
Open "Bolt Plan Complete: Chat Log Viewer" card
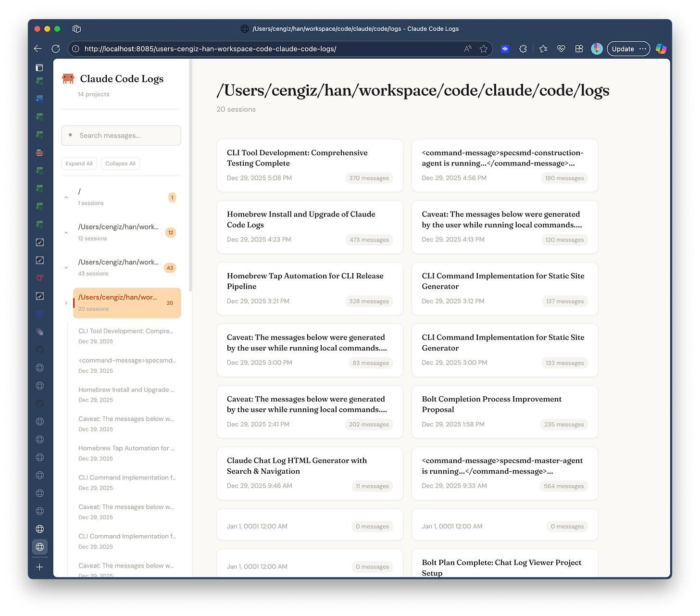coord(505,564)
